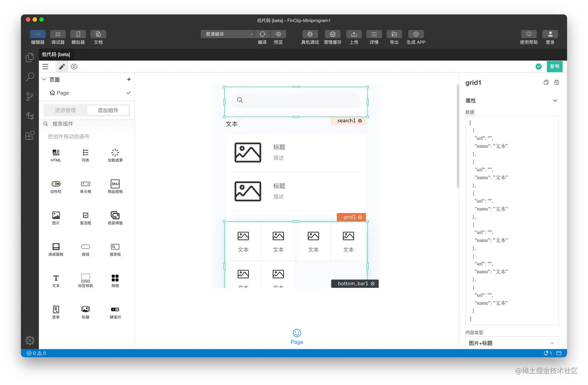
Task: Click the 登录 login user icon
Action: [x=550, y=34]
